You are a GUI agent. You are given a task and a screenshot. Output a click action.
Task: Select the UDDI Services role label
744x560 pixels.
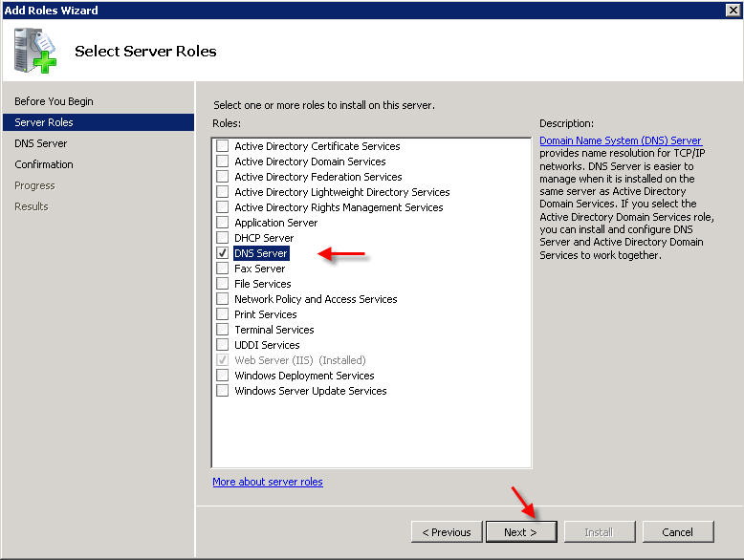tap(267, 345)
